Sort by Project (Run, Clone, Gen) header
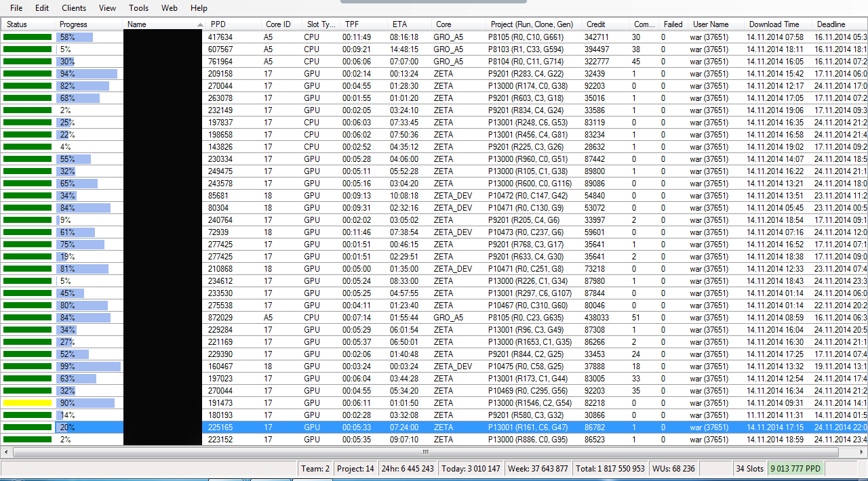868x481 pixels. 533,24
